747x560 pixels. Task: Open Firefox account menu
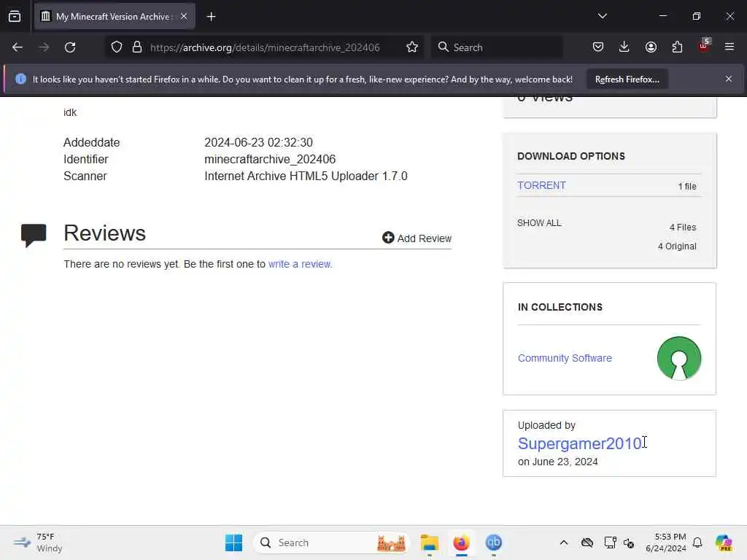[x=651, y=47]
